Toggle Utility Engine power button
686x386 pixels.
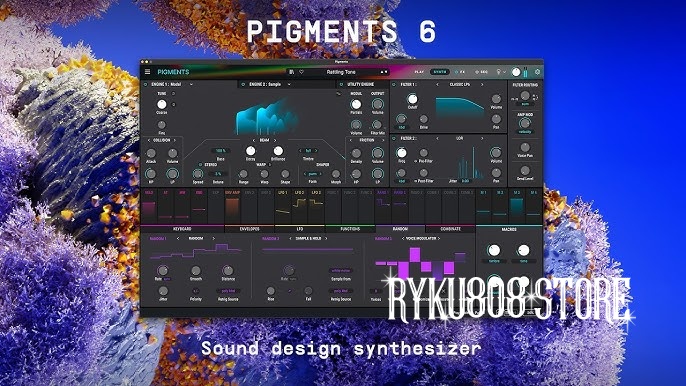pyautogui.click(x=341, y=84)
